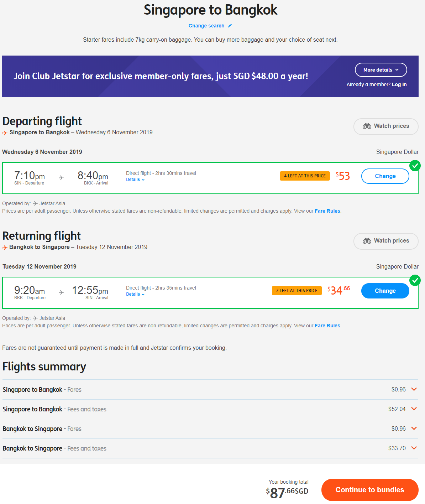Expand Details for the 7:10pm departing flight

tap(135, 180)
